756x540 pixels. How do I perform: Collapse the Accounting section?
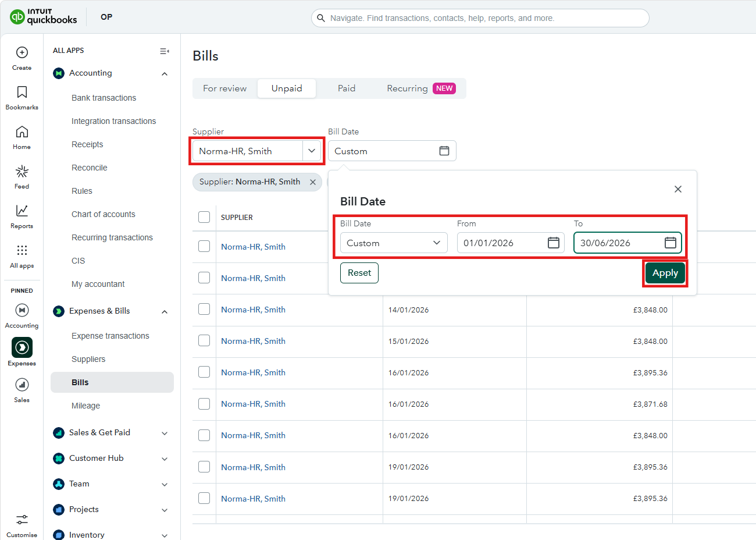165,74
